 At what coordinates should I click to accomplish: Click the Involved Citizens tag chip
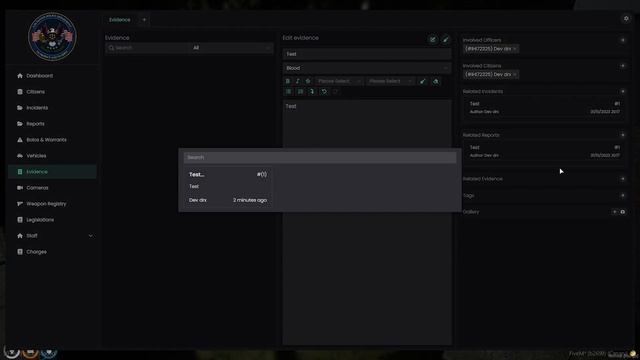(x=491, y=75)
